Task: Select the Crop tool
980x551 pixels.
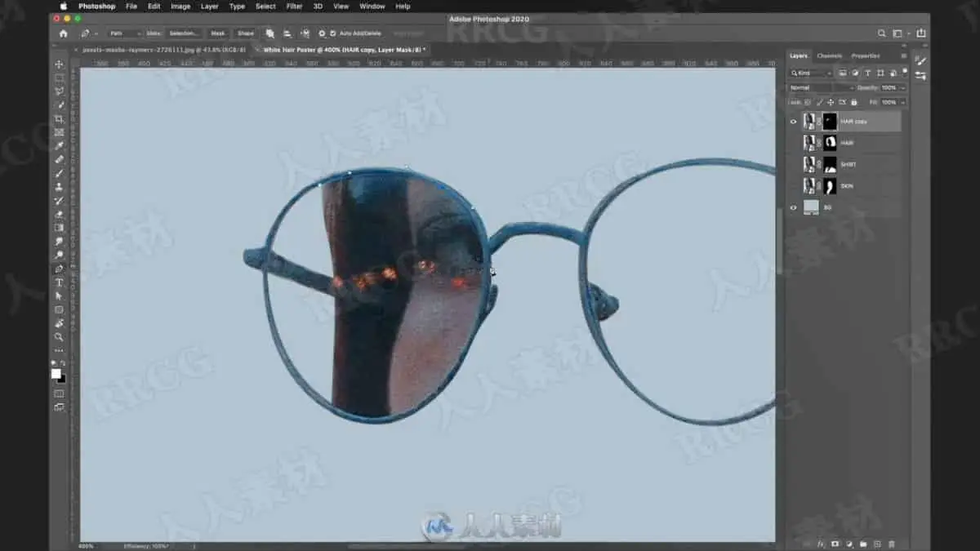Action: click(59, 119)
